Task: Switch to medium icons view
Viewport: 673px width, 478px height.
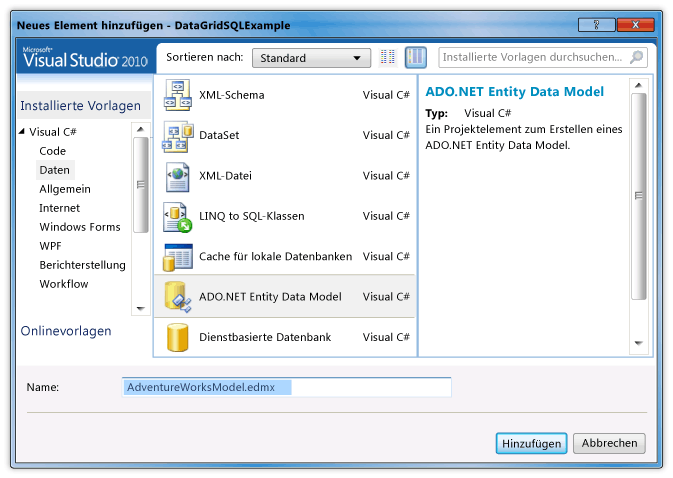Action: coord(415,57)
